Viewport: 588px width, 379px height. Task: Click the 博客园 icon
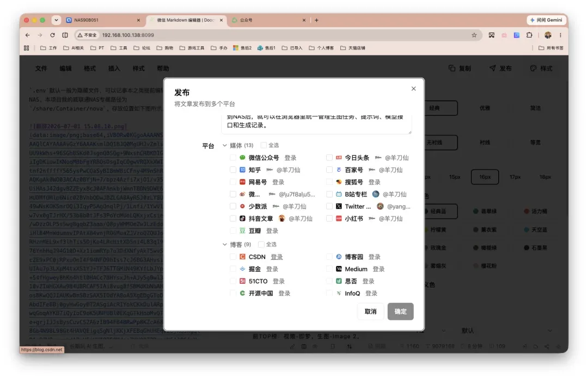[x=339, y=257]
